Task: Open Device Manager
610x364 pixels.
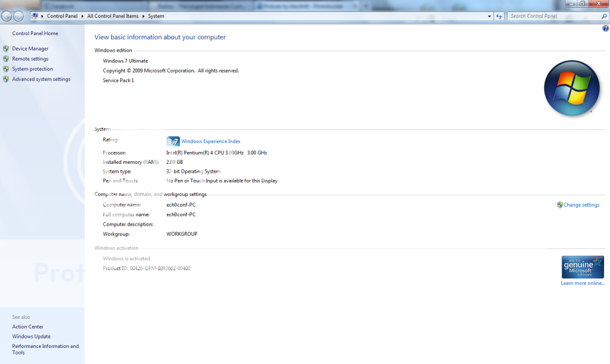Action: [x=30, y=49]
